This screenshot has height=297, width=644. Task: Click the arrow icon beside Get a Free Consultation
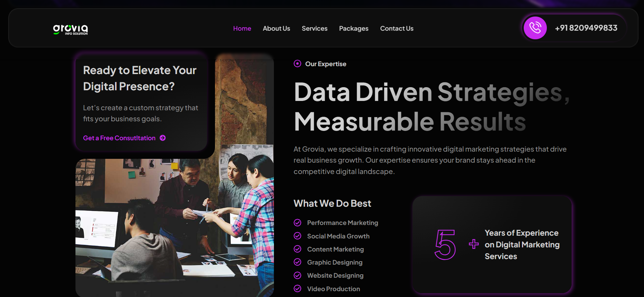point(163,138)
